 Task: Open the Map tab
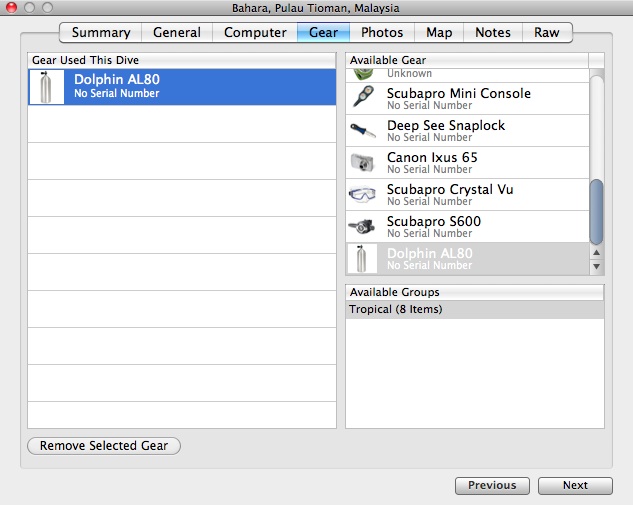tap(439, 33)
